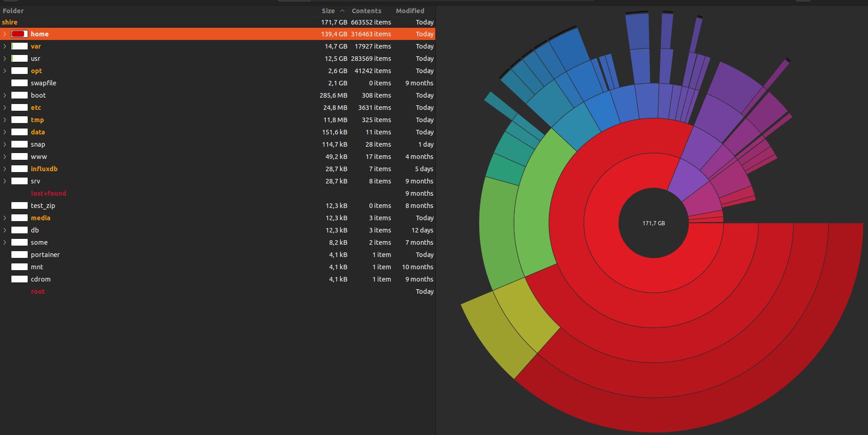The width and height of the screenshot is (868, 435).
Task: Click the sort arrow in Size header
Action: [x=342, y=11]
